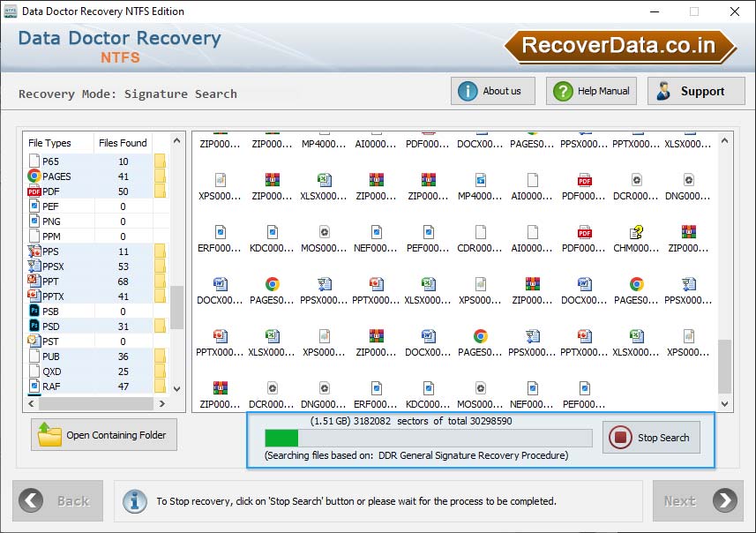This screenshot has height=533, width=756.
Task: Click the File Types vertical scrollbar thumb
Action: (x=177, y=307)
